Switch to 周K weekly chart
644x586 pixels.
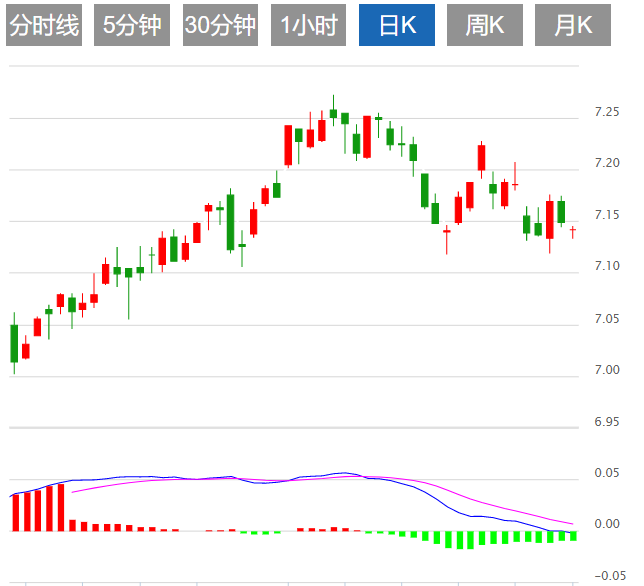pos(485,25)
